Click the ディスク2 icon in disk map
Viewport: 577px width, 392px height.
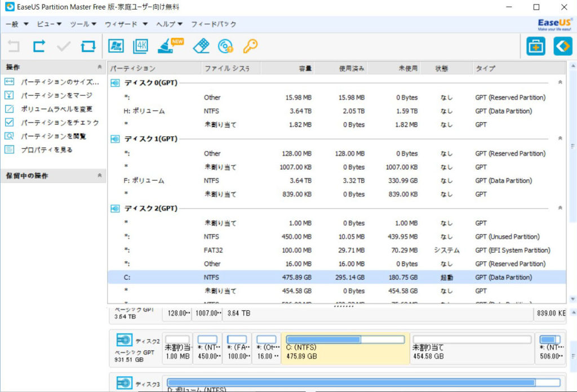[x=125, y=340]
